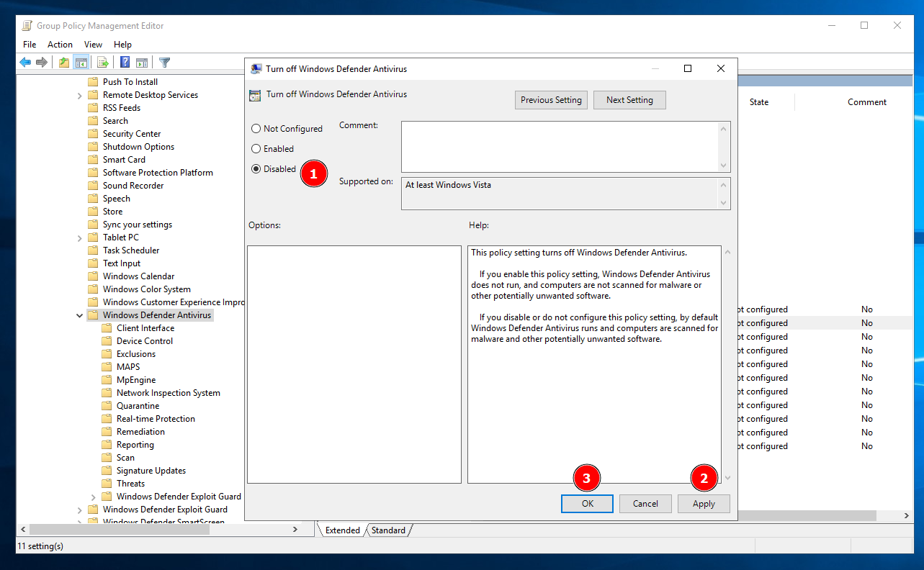Open the Action menu
This screenshot has height=570, width=924.
tap(60, 45)
